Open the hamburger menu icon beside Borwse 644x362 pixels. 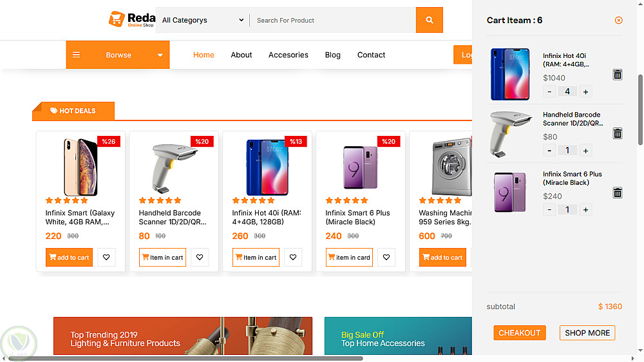[x=76, y=55]
